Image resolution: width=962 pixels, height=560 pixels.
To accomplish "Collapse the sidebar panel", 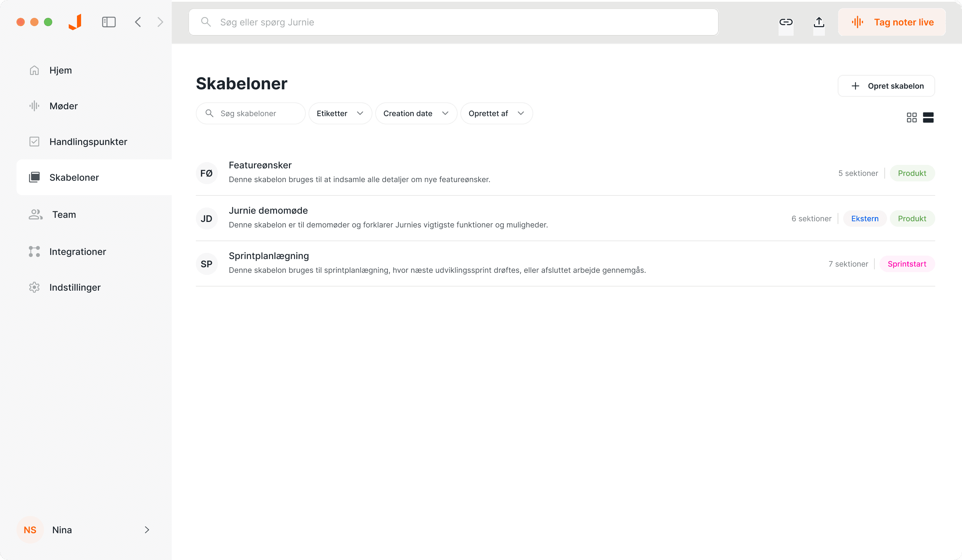I will (x=109, y=22).
